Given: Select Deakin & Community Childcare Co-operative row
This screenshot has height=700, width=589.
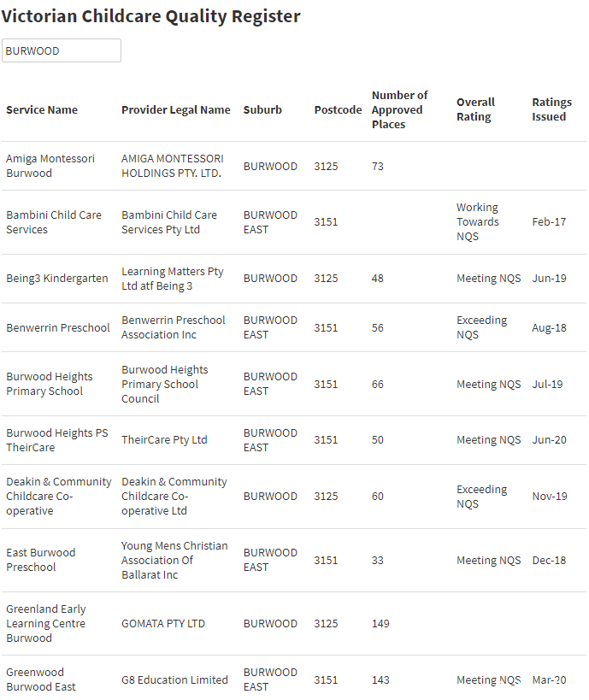Looking at the screenshot, I should point(294,497).
